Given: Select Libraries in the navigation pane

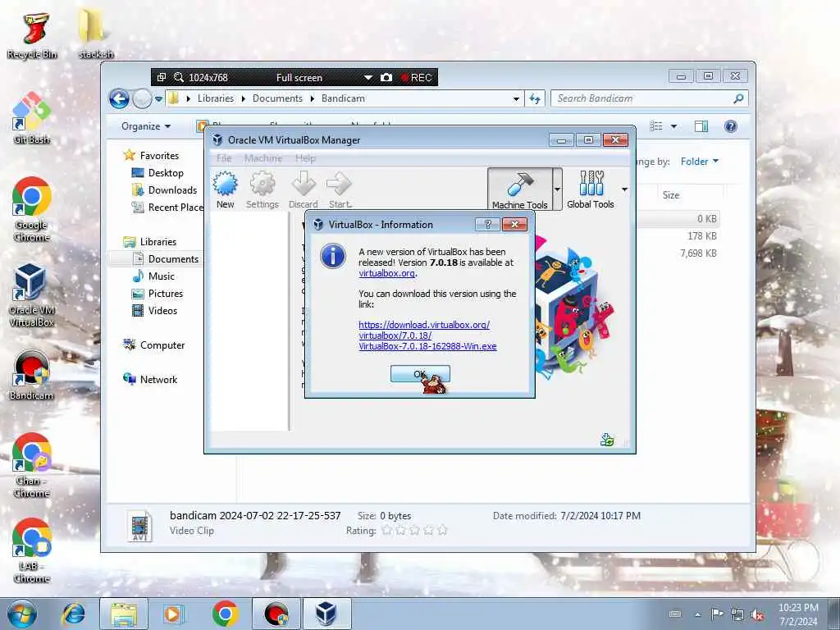Looking at the screenshot, I should point(150,242).
